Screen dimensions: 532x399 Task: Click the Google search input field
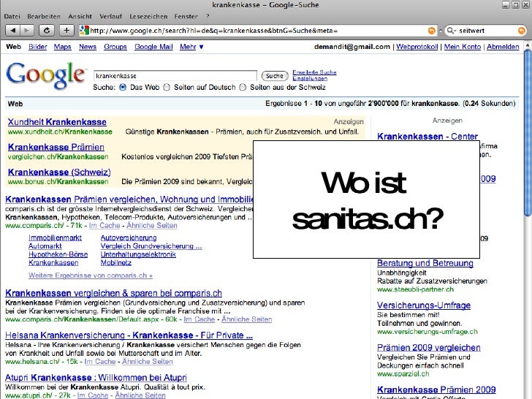pyautogui.click(x=175, y=76)
